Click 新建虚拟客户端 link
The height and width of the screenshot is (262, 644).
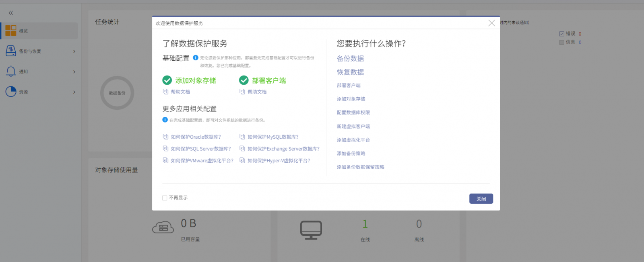pos(353,126)
